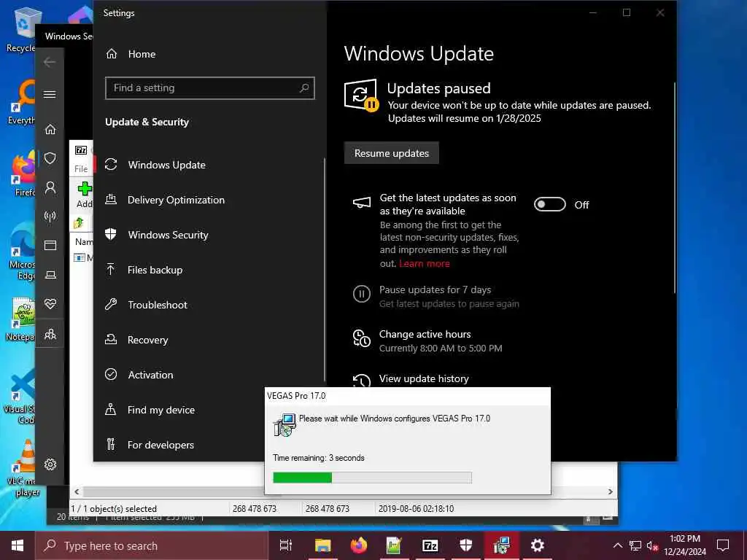Click the Change active hours clock icon
Image resolution: width=747 pixels, height=560 pixels.
tap(362, 338)
